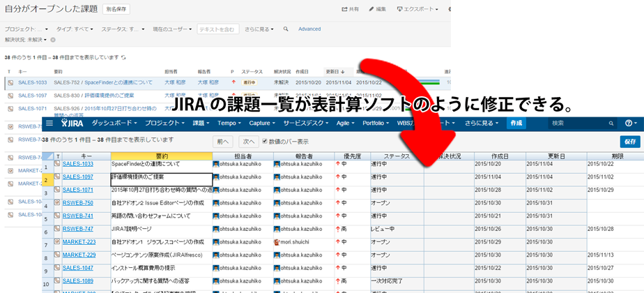Click issue type icon in grid row RSWEB-750
This screenshot has height=293, width=644.
(x=58, y=202)
